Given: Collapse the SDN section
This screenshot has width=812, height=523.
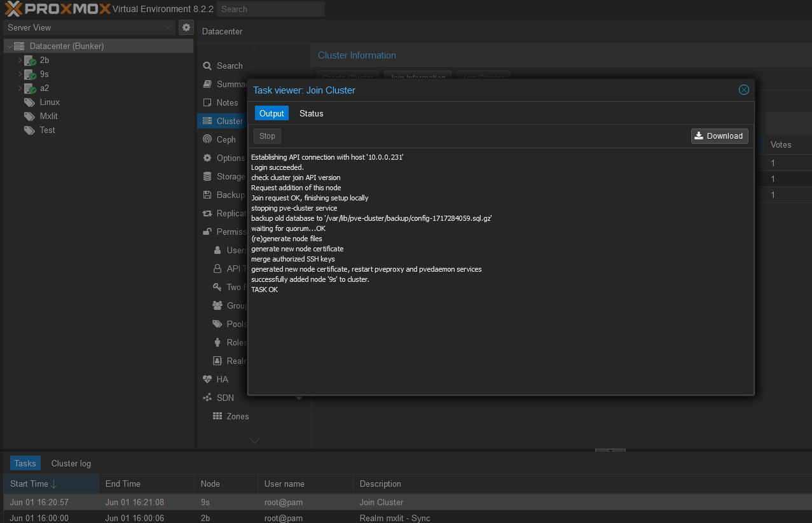Looking at the screenshot, I should [299, 397].
